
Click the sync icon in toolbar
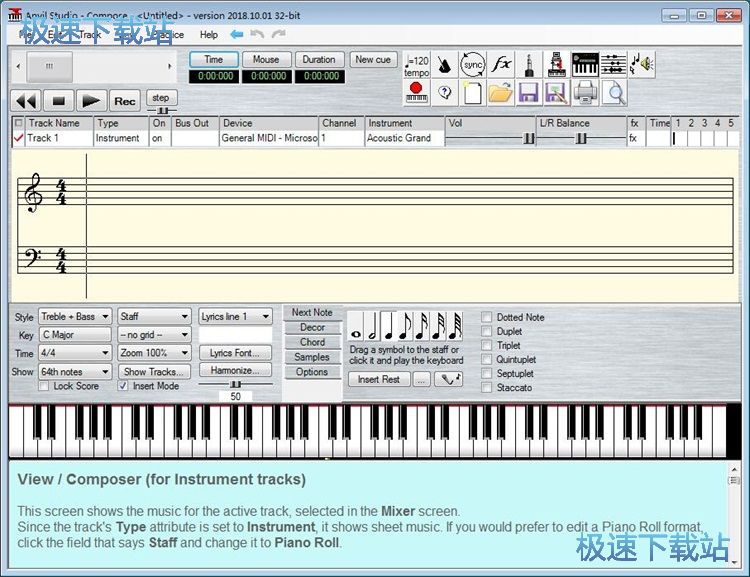click(x=473, y=66)
